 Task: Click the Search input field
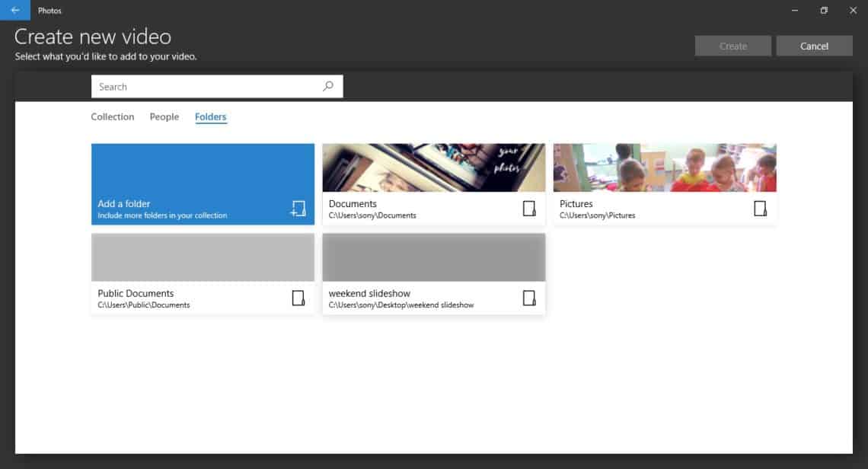coord(206,86)
